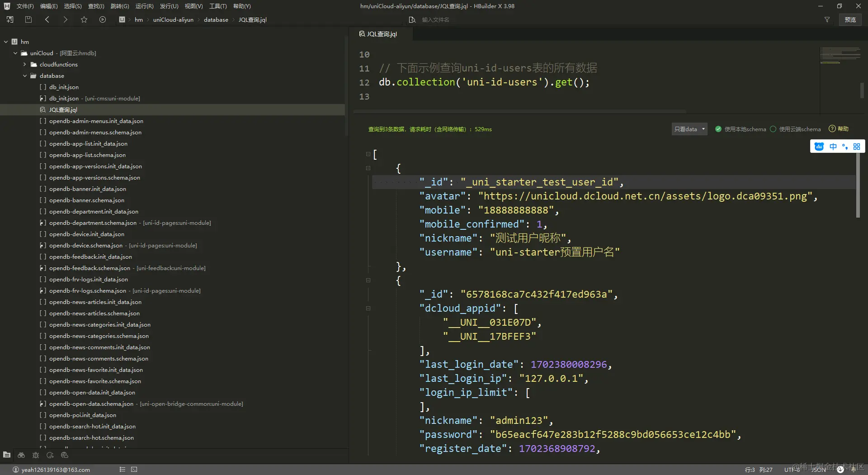This screenshot has width=868, height=475.
Task: Click the editor vertical scrollbar thumb
Action: click(862, 90)
